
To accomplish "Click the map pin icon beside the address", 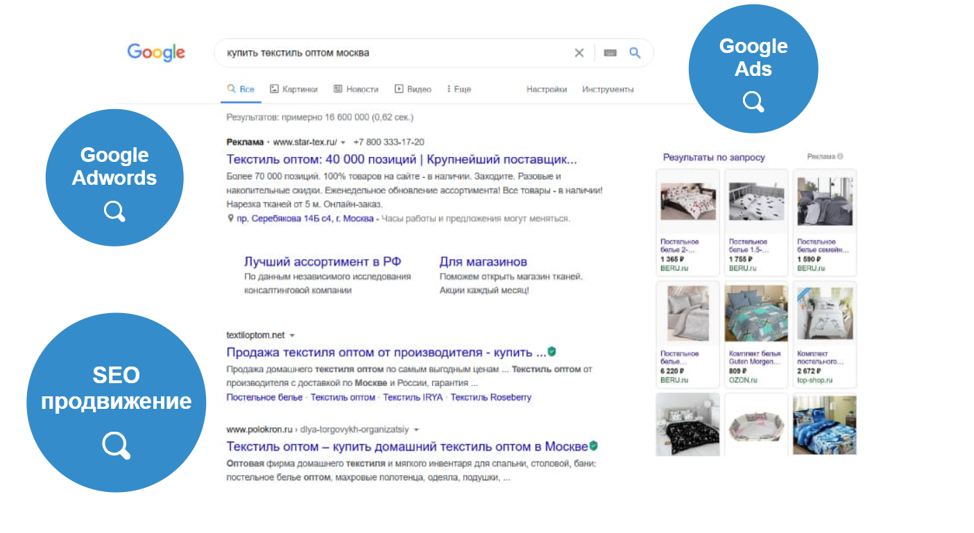I will point(230,218).
